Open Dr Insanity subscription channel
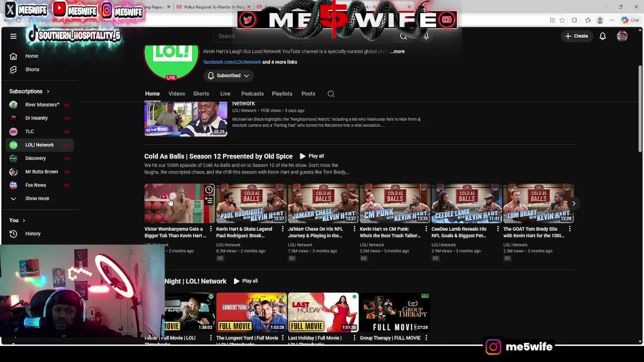The width and height of the screenshot is (644, 362). coord(40,118)
